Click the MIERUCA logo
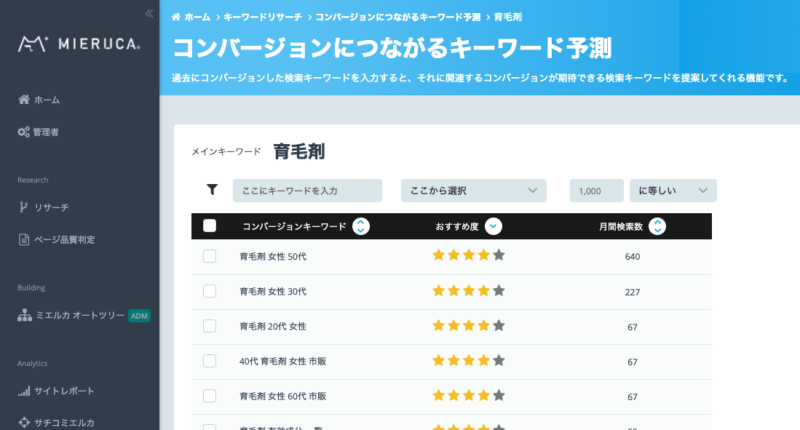The image size is (800, 430). (x=79, y=44)
